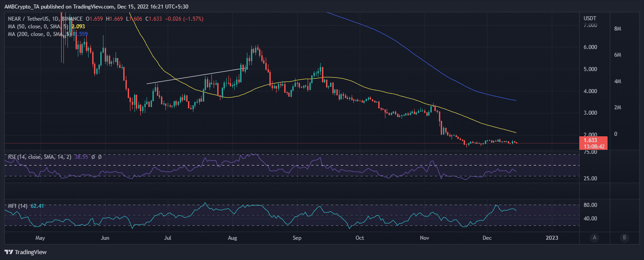Click the 75.00 RSI axis label
Image resolution: width=644 pixels, height=260 pixels.
coord(591,152)
